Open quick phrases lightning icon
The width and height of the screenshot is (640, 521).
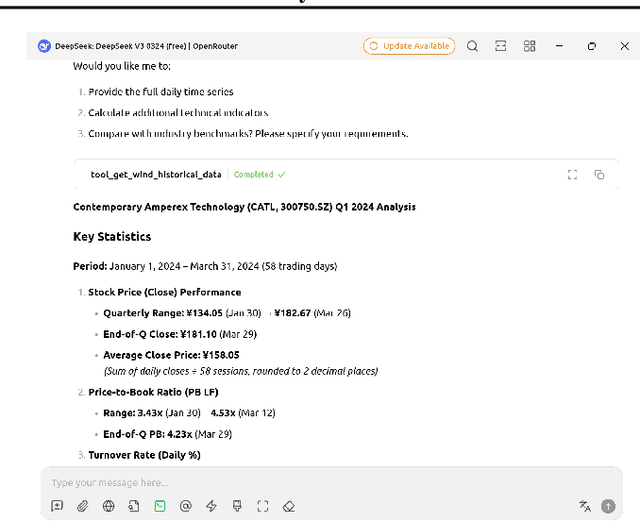[211, 506]
